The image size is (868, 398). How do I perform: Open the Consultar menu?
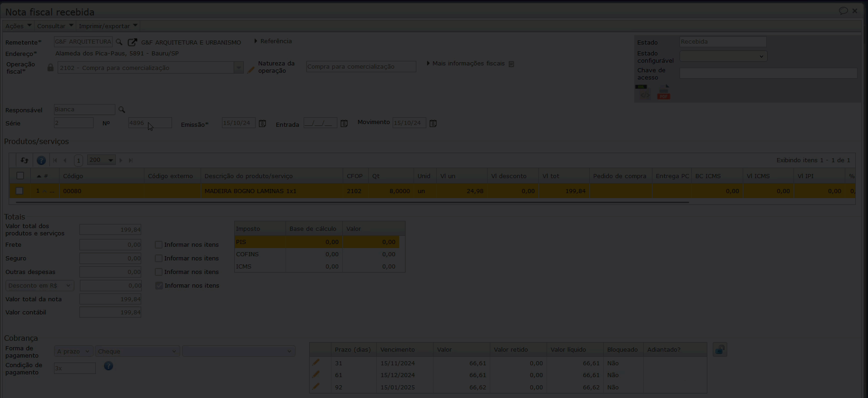point(55,26)
